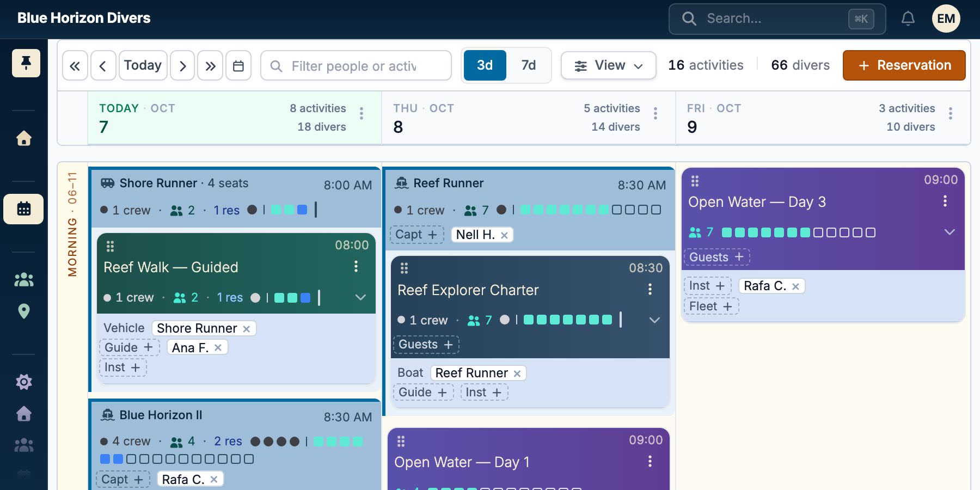This screenshot has height=490, width=980.
Task: Remove Nell H. from Reef Runner
Action: tap(504, 235)
